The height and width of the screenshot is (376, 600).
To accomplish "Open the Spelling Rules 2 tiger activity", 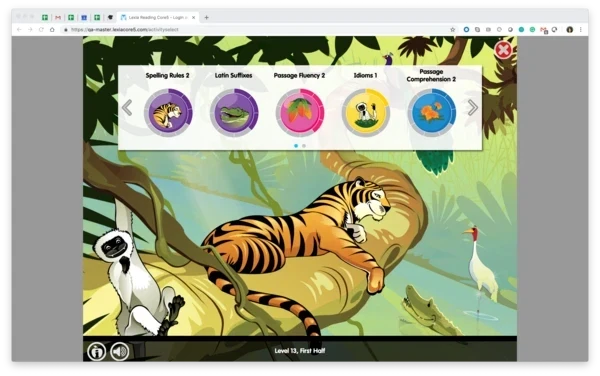I will point(168,113).
